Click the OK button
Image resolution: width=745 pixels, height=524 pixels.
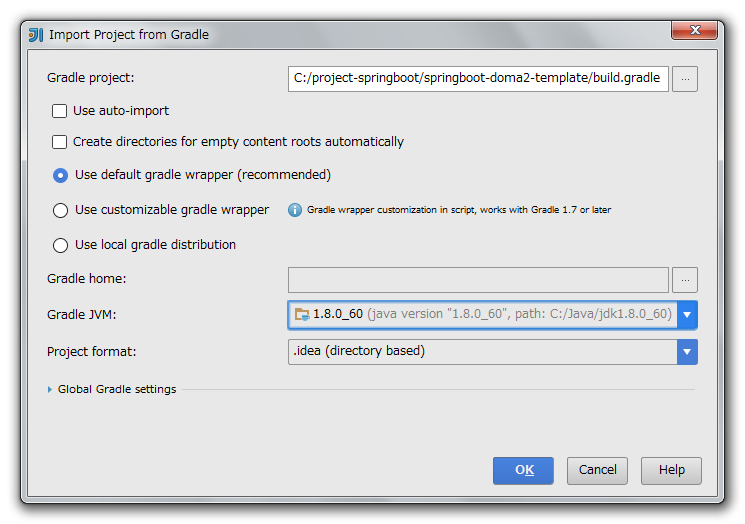523,471
